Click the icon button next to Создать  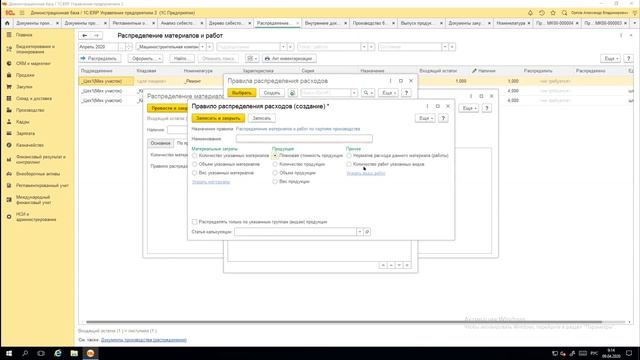(x=292, y=93)
